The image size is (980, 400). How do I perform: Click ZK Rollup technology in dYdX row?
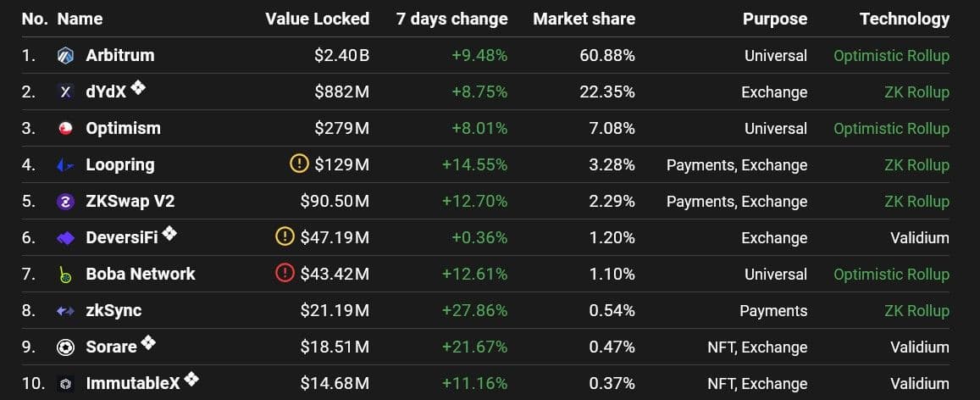(916, 92)
